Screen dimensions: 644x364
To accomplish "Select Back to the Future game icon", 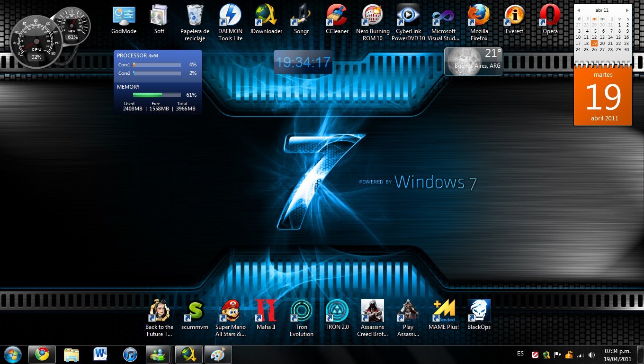I will click(x=160, y=318).
